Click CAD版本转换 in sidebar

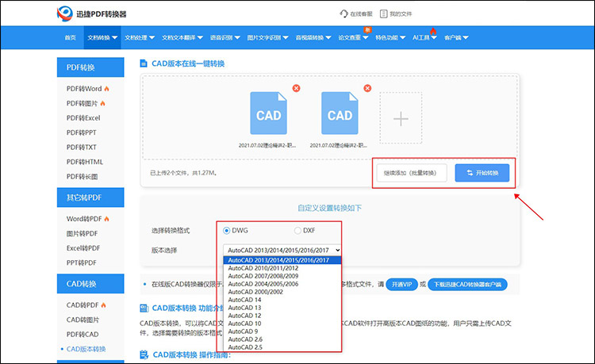(86, 349)
